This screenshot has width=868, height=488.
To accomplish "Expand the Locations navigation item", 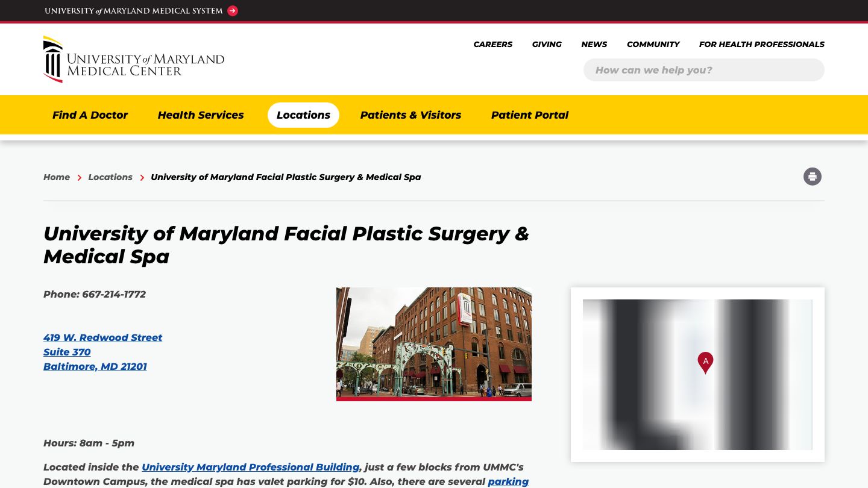I will point(303,115).
